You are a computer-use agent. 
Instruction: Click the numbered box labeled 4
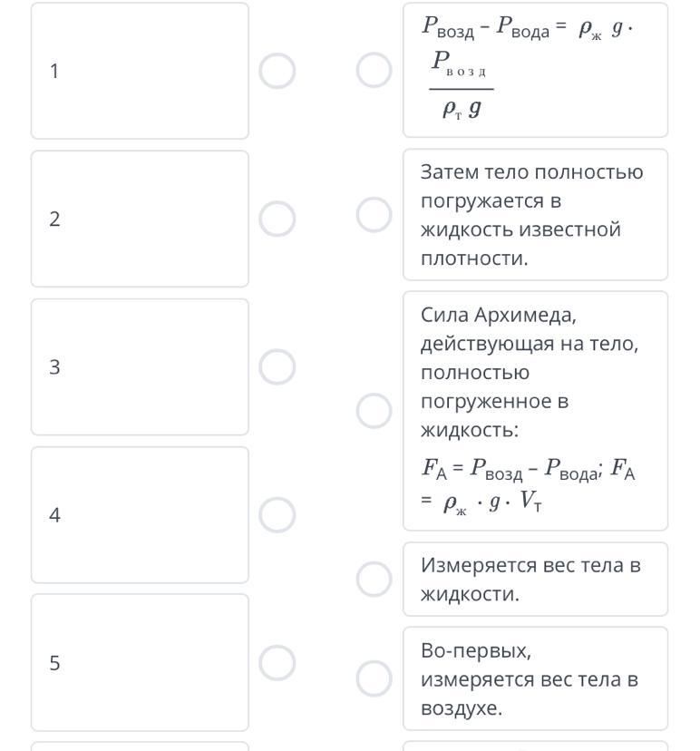(140, 515)
